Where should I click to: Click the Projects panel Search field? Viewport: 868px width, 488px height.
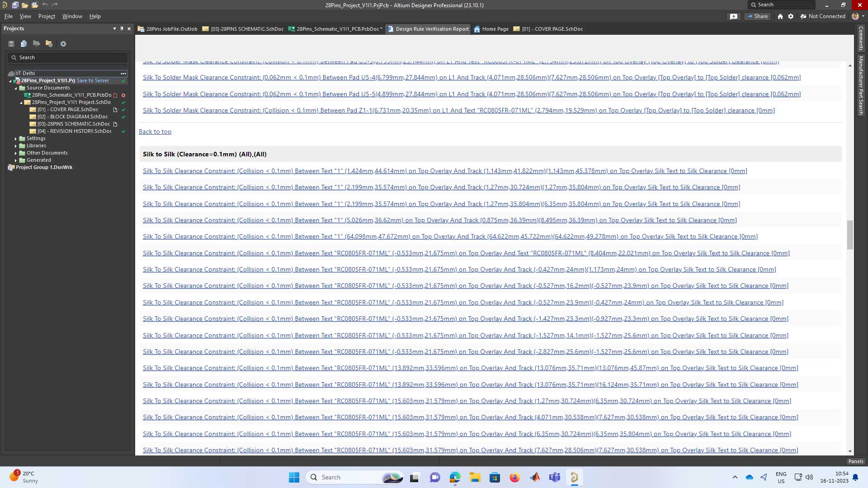pyautogui.click(x=68, y=57)
